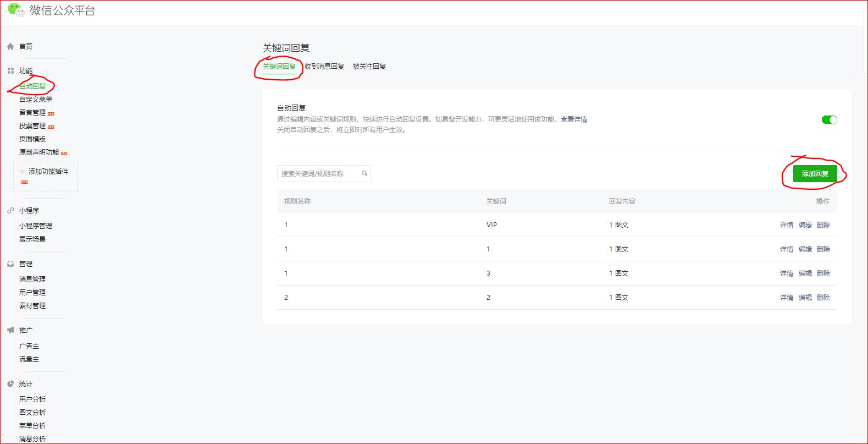
Task: Click the VIP keyword cell
Action: click(x=491, y=225)
